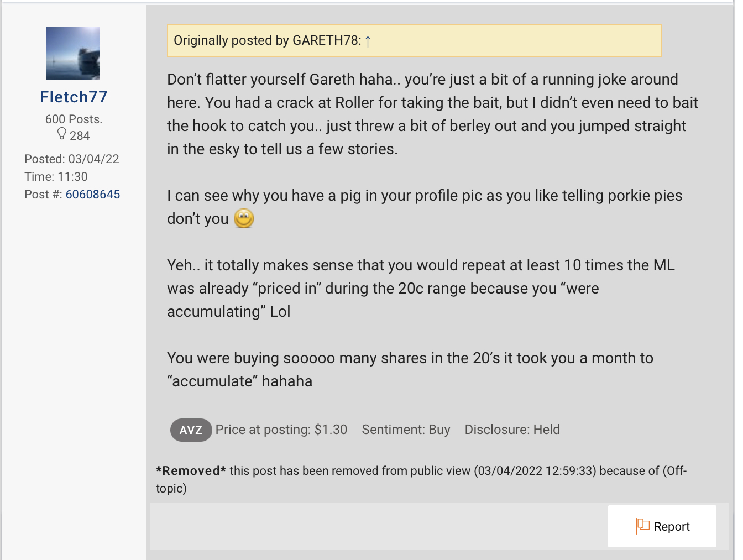
Task: Click the post time 11:30
Action: click(72, 177)
